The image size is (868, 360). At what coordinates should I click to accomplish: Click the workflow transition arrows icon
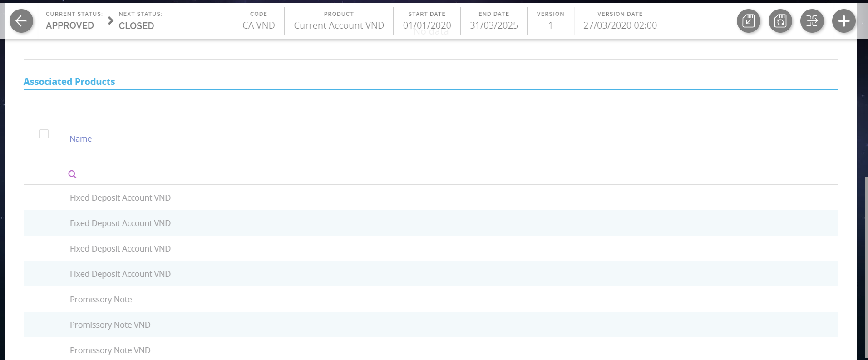812,21
